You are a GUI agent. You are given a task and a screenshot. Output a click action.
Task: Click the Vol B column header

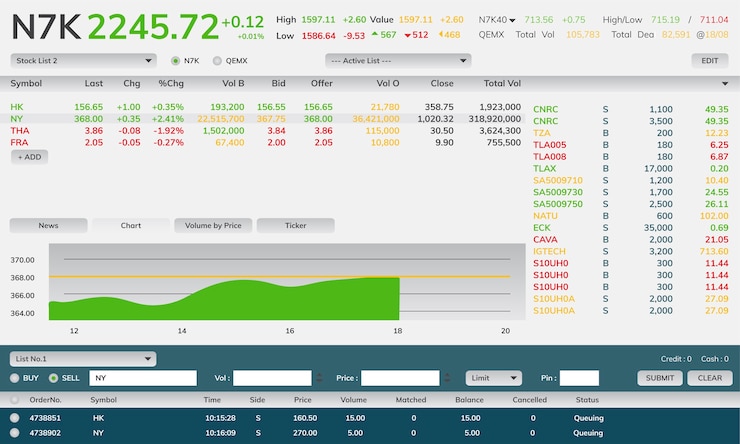[233, 84]
